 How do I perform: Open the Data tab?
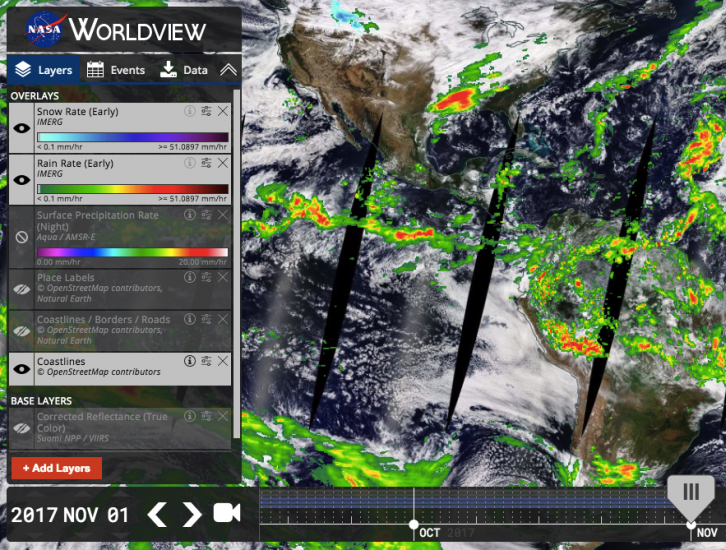pyautogui.click(x=184, y=70)
